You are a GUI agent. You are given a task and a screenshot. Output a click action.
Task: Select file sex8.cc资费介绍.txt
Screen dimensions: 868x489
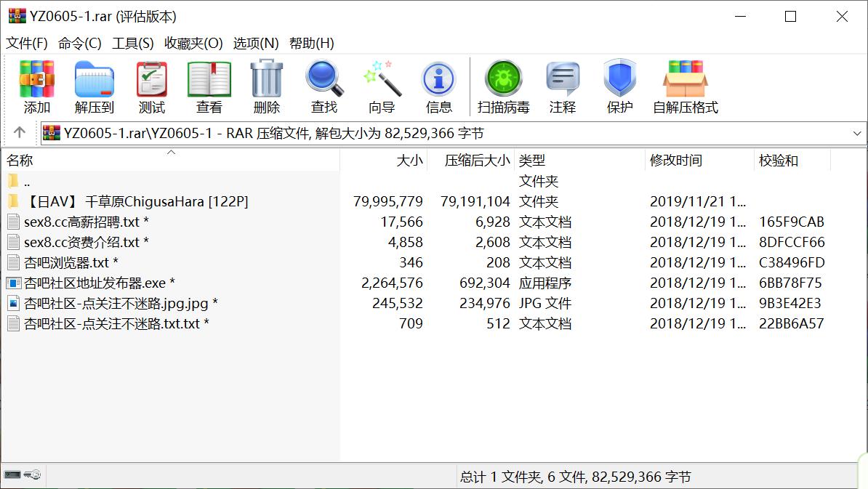click(x=86, y=242)
